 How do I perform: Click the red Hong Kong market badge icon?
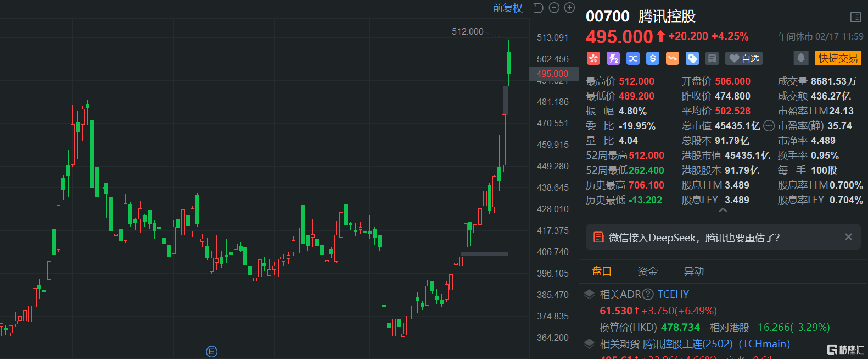[593, 58]
